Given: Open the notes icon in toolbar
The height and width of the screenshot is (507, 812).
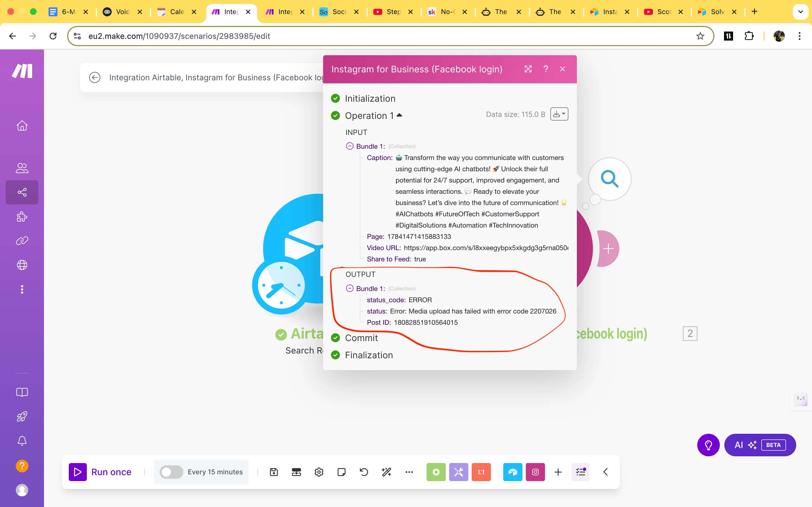Looking at the screenshot, I should point(341,472).
